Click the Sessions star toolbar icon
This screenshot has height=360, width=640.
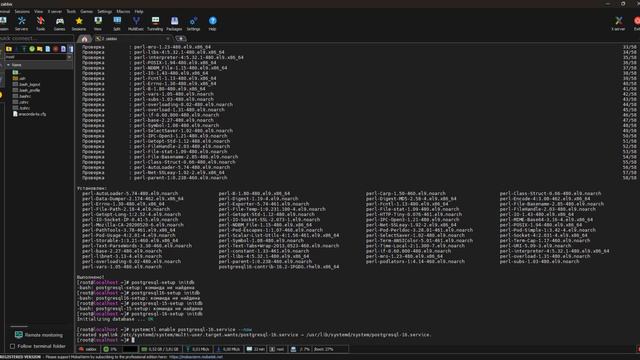pos(79,24)
